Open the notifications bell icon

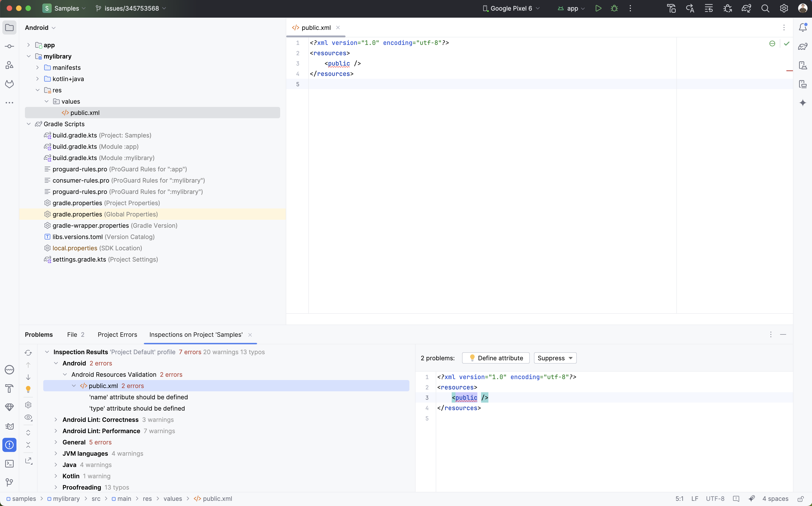pos(803,27)
